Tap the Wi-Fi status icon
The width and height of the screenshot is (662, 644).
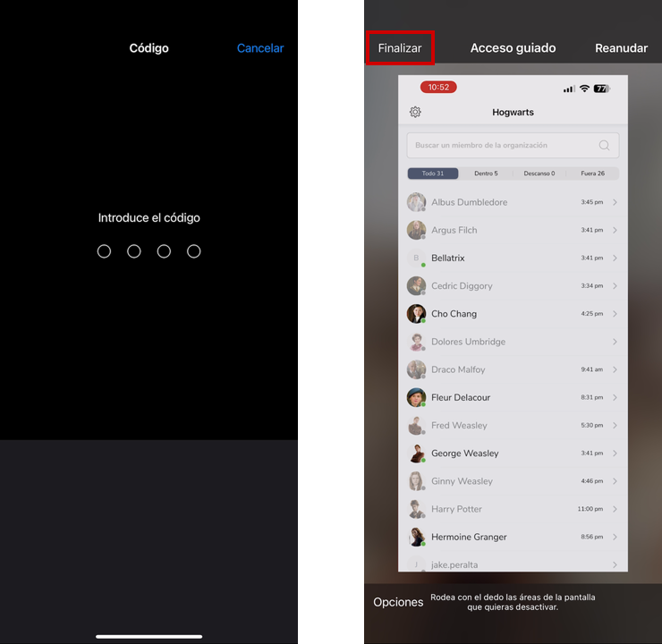[584, 89]
